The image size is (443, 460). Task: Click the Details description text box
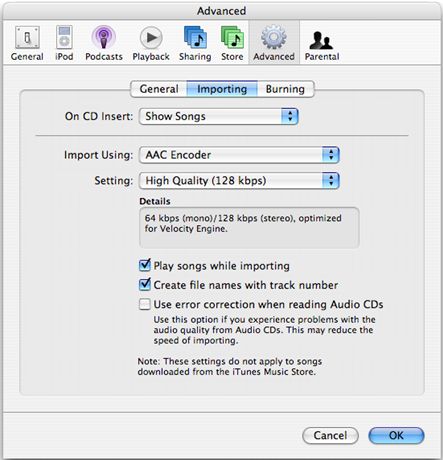click(x=249, y=228)
